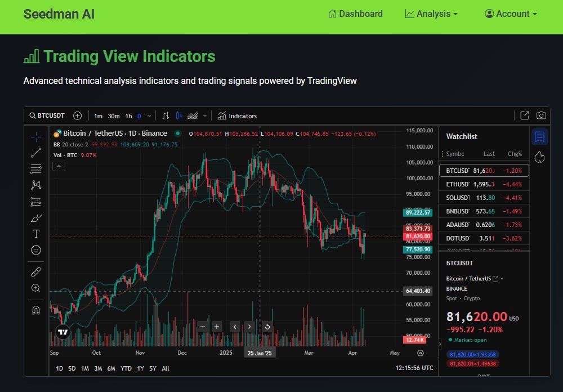
Task: Go to Dashboard
Action: tap(355, 14)
